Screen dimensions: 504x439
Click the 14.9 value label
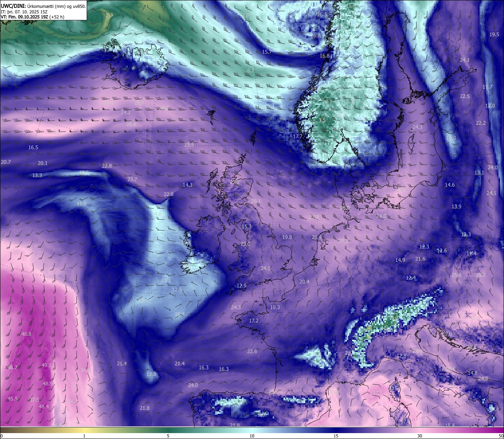(400, 260)
